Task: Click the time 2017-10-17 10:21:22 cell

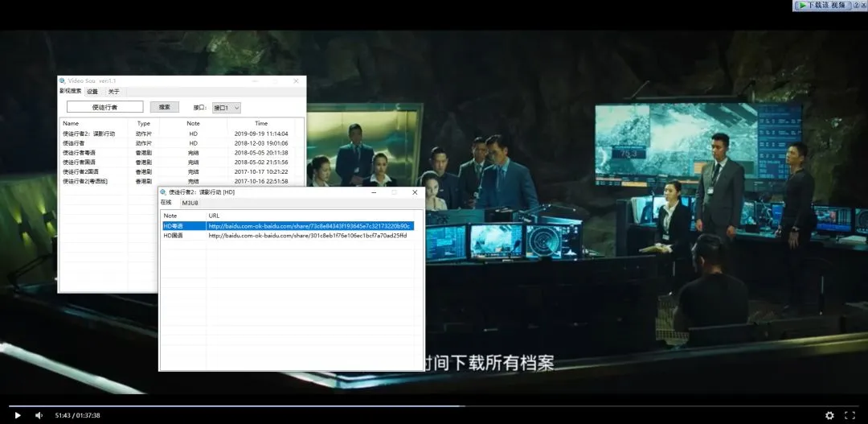Action: [x=261, y=171]
